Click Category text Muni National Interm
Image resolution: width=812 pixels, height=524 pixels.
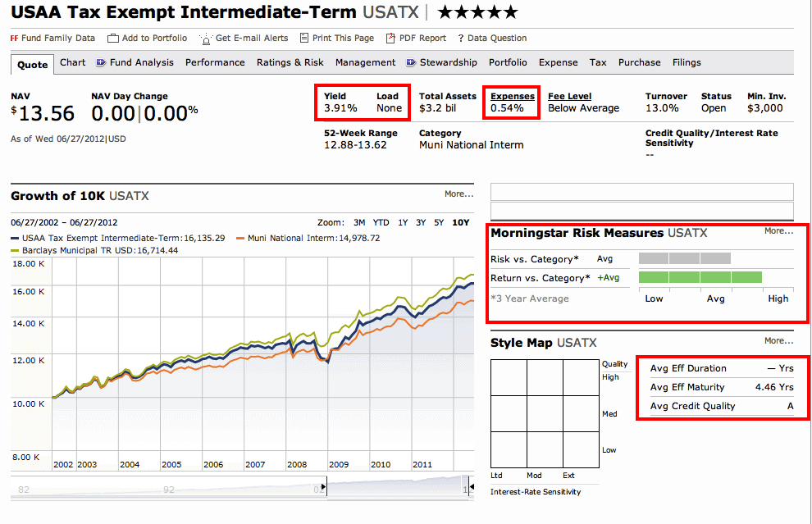tap(472, 145)
